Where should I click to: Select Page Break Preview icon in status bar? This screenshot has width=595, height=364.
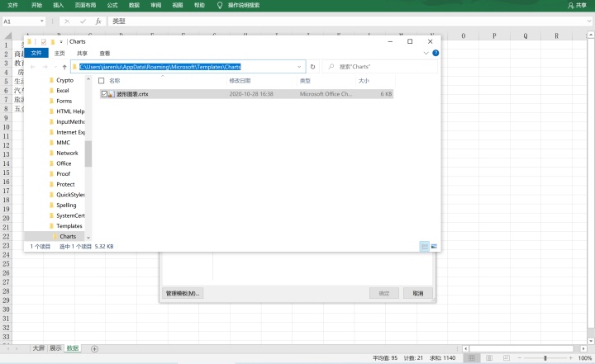point(507,358)
